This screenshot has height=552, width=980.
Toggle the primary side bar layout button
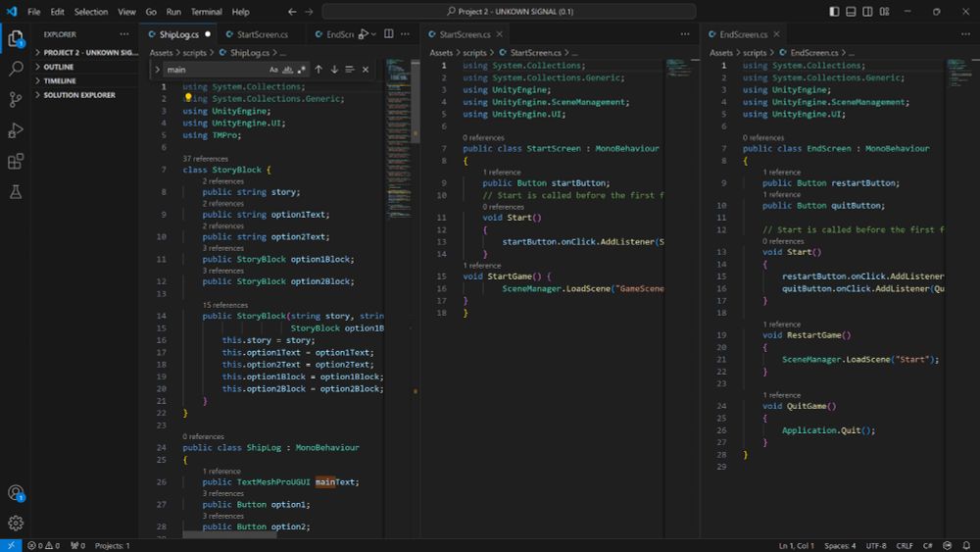click(834, 12)
